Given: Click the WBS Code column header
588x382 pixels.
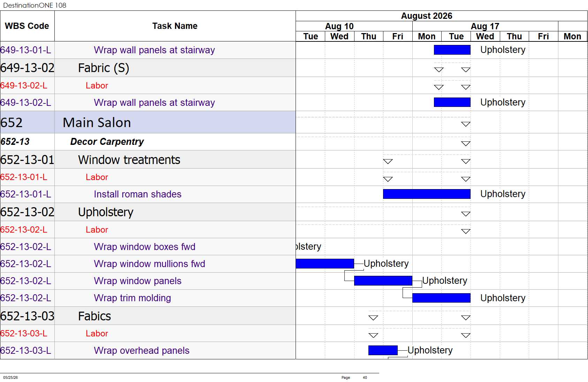Looking at the screenshot, I should (27, 26).
